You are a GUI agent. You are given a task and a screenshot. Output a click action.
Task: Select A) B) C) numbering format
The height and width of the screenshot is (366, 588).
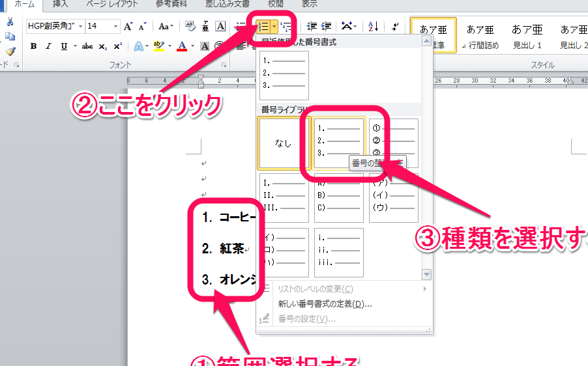point(338,198)
